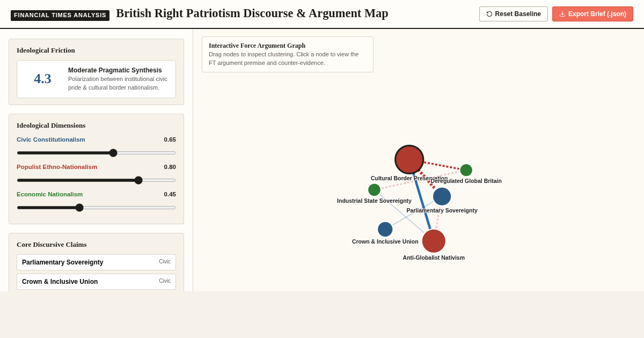Click the Ideological Dimensions heading
This screenshot has height=338, width=644.
(51, 126)
